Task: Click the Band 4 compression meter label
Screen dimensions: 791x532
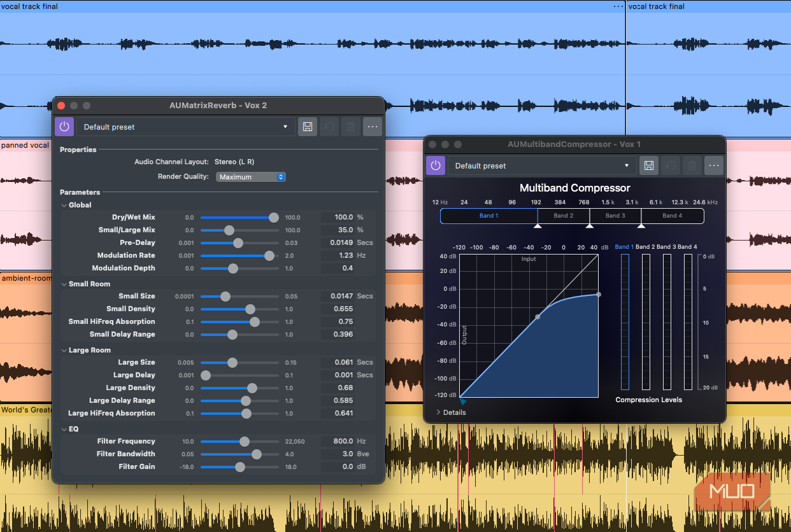Action: [687, 247]
